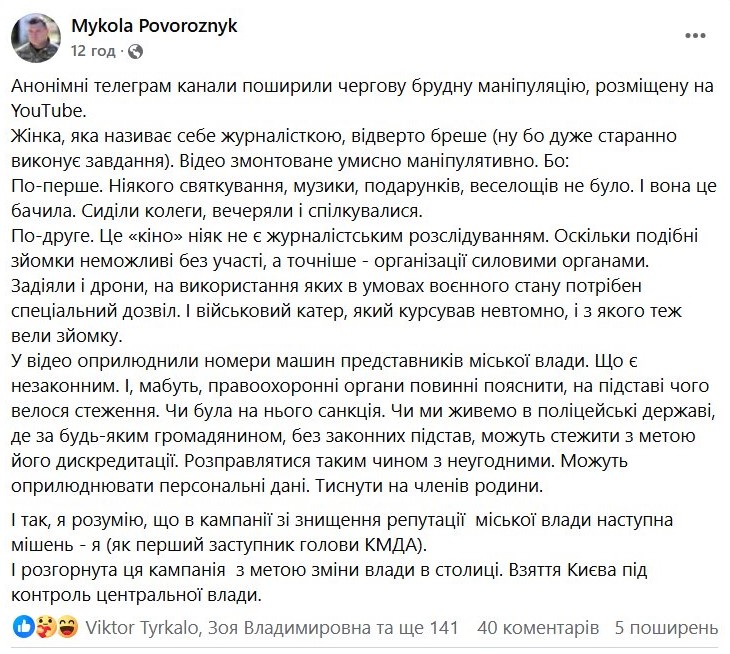Screen dimensions: 730x654
Task: Open the '5 поширень' shares list
Action: pyautogui.click(x=667, y=628)
